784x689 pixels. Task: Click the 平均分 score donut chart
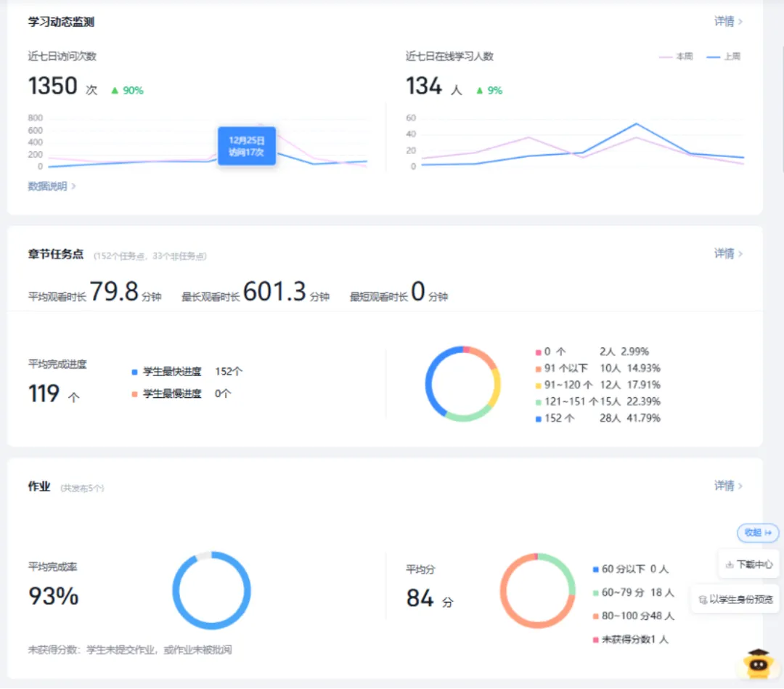[537, 590]
